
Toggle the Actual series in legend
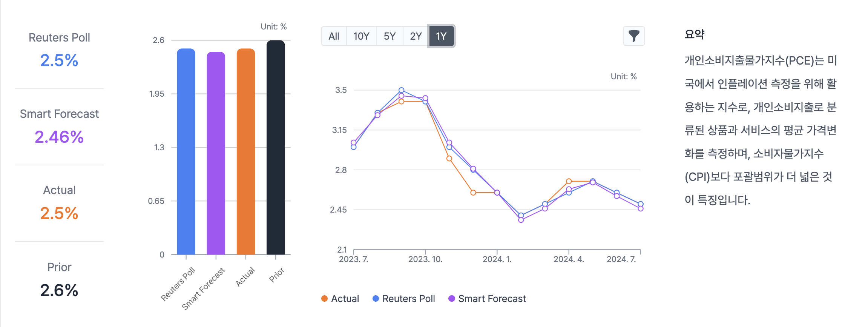coord(345,299)
